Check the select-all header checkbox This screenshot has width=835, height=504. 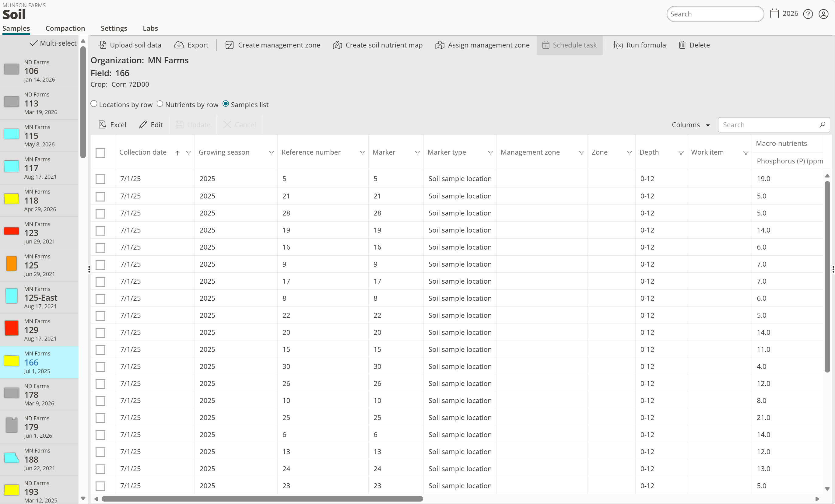click(100, 153)
